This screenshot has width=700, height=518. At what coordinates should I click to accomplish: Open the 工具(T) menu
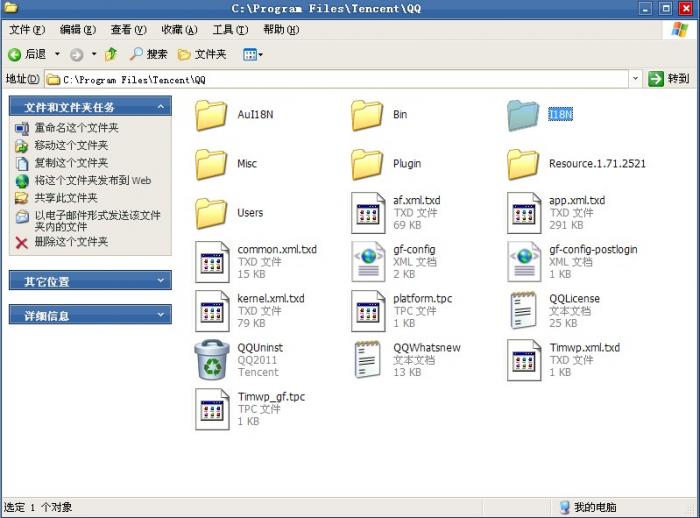[x=230, y=30]
